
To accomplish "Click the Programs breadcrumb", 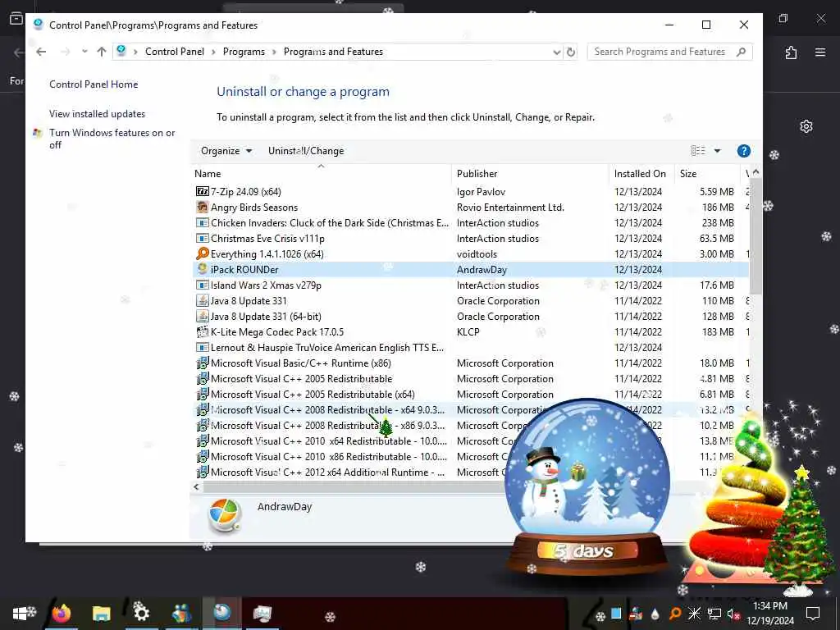I will [x=244, y=52].
